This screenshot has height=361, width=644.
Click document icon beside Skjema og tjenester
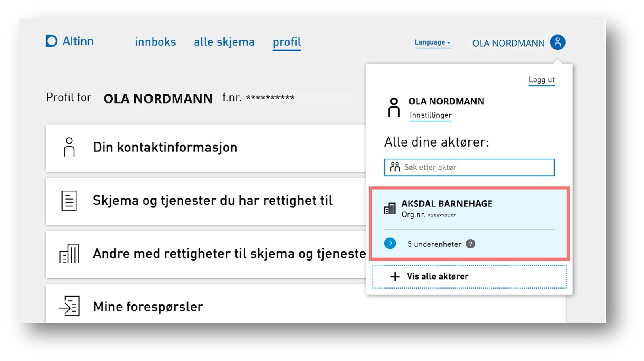[x=69, y=201]
